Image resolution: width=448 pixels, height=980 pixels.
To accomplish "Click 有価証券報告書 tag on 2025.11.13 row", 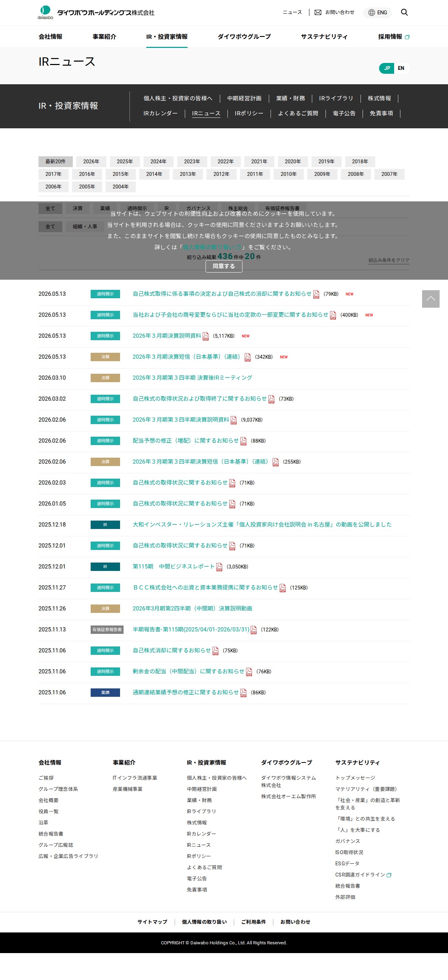I will pos(107,630).
